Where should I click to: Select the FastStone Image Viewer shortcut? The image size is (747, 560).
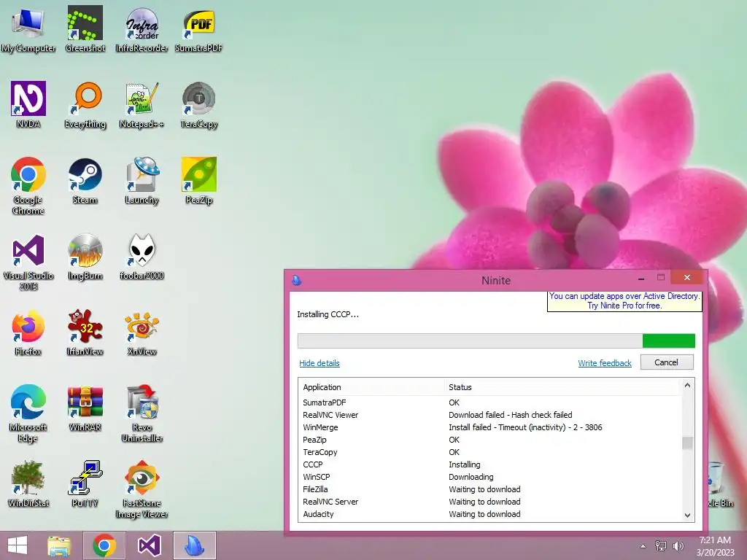(x=142, y=489)
